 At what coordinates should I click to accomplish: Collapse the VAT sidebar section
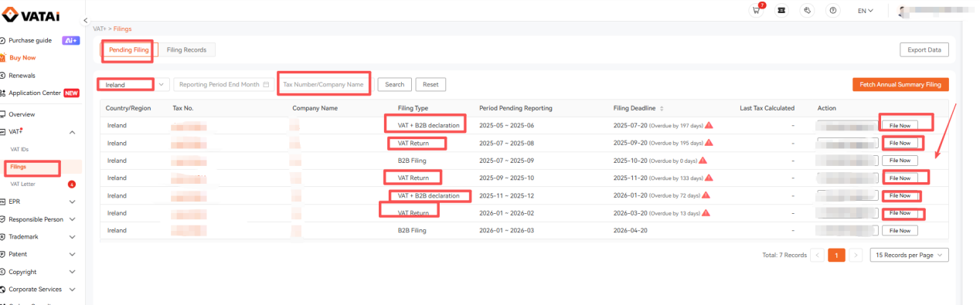coord(73,132)
